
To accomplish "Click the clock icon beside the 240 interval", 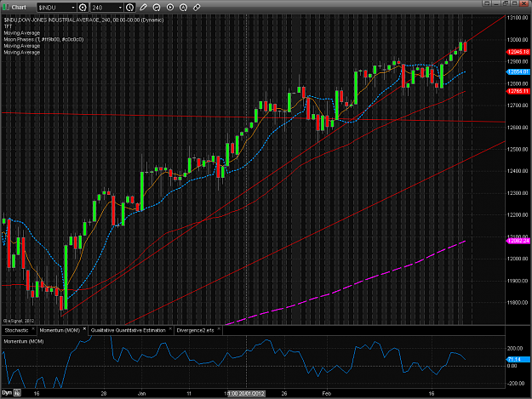I will (129, 8).
